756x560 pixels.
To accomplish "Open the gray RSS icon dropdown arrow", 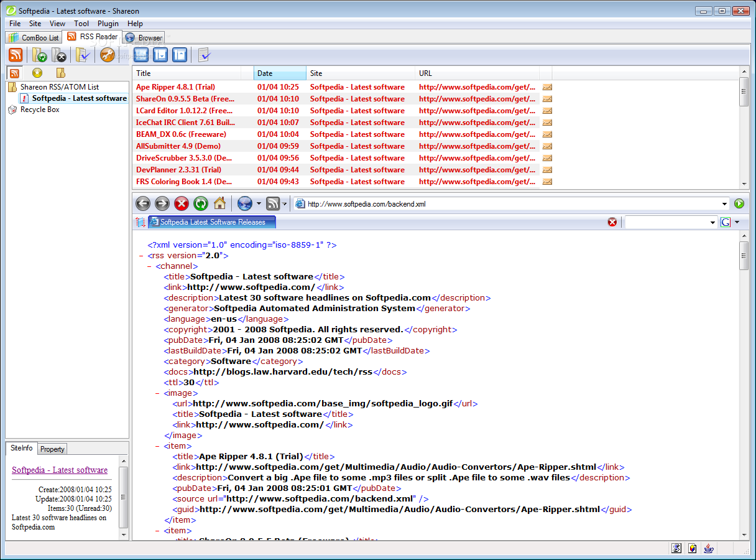I will coord(285,203).
